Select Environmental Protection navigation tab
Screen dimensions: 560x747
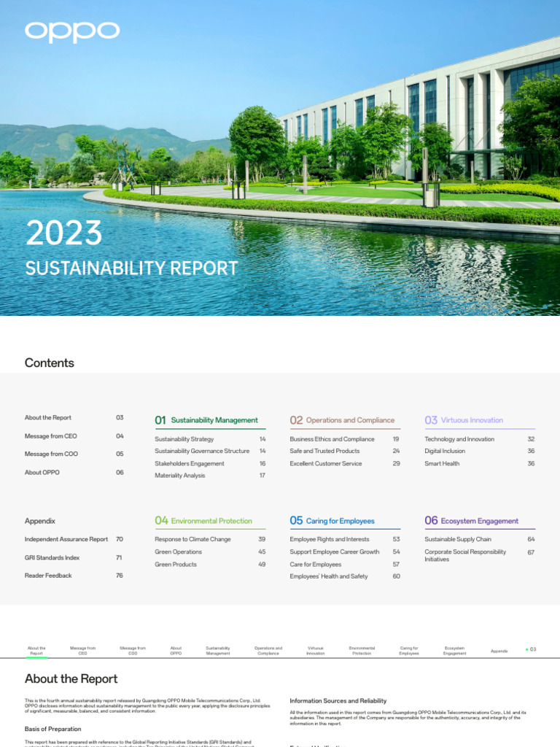click(362, 651)
